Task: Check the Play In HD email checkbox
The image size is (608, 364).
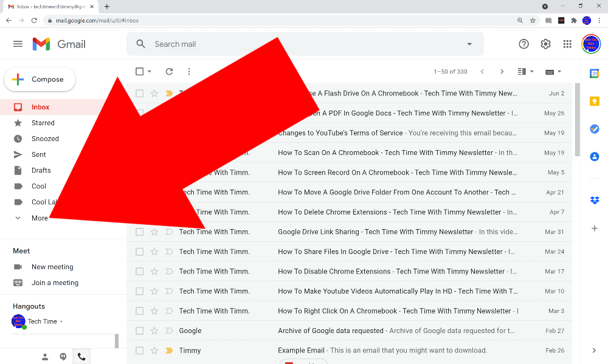Action: tap(140, 291)
